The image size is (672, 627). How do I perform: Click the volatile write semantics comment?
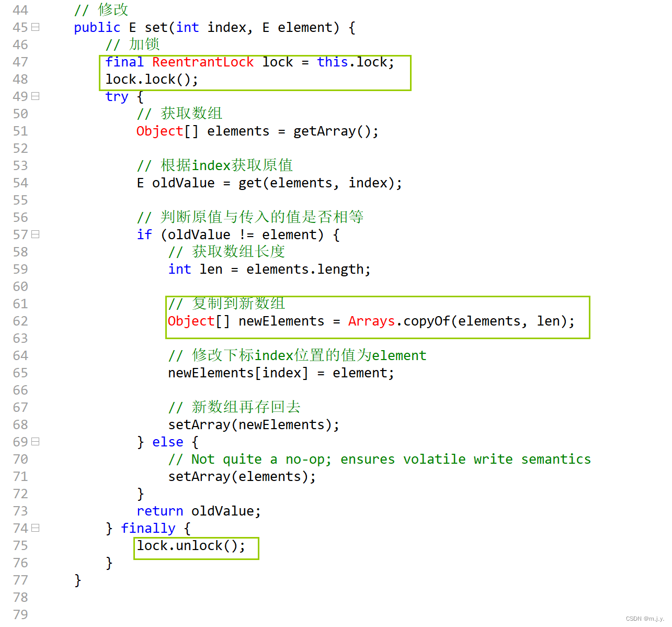click(379, 459)
